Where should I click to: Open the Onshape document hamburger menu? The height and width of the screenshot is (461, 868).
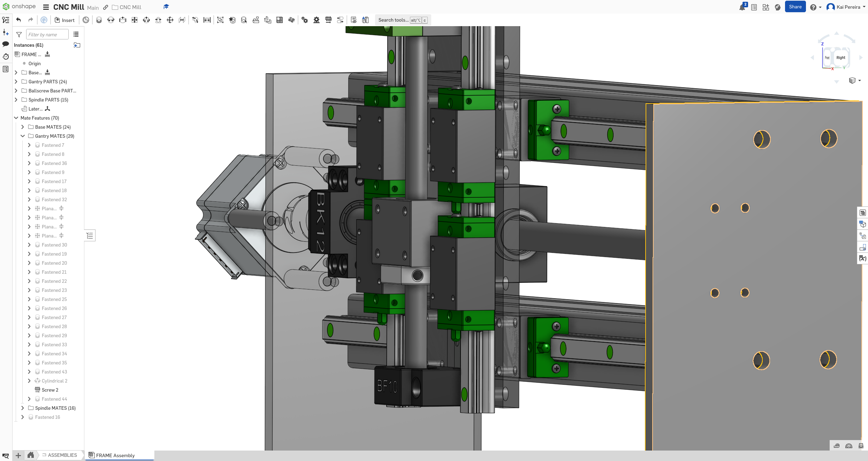(x=46, y=7)
